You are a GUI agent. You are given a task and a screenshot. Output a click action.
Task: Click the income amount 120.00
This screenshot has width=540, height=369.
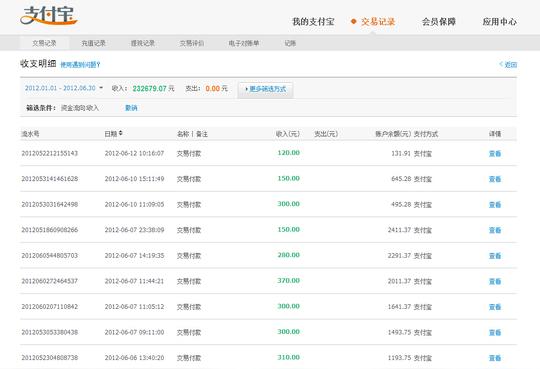[x=289, y=153]
